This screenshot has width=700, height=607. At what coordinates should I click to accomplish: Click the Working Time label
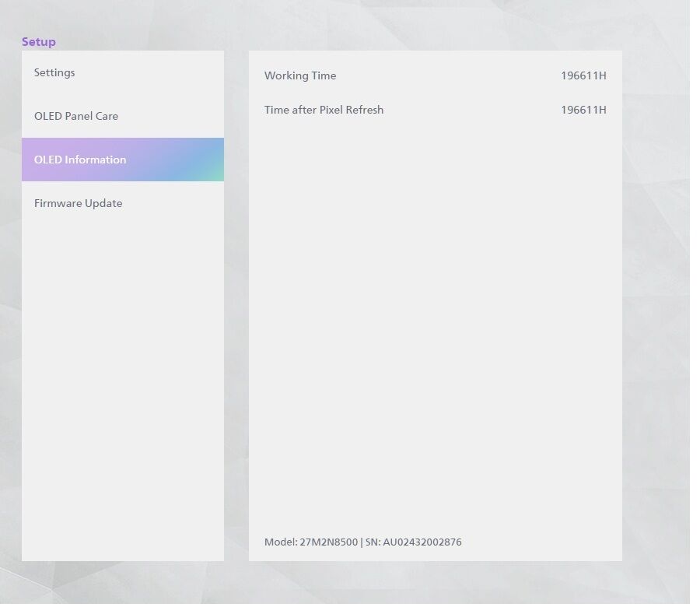300,76
